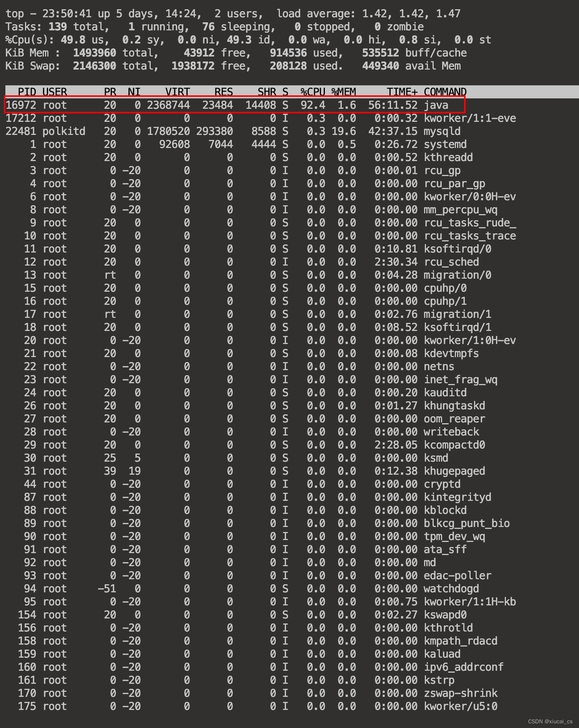Image resolution: width=579 pixels, height=728 pixels.
Task: Click the systemd command entry
Action: 445,145
